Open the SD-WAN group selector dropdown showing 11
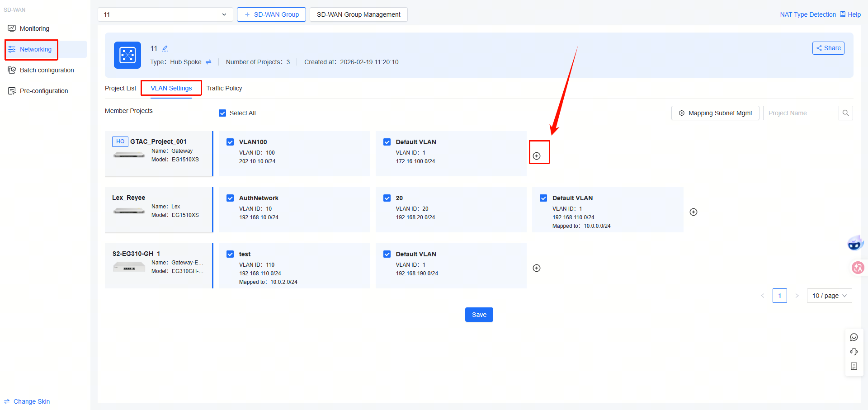 [165, 14]
